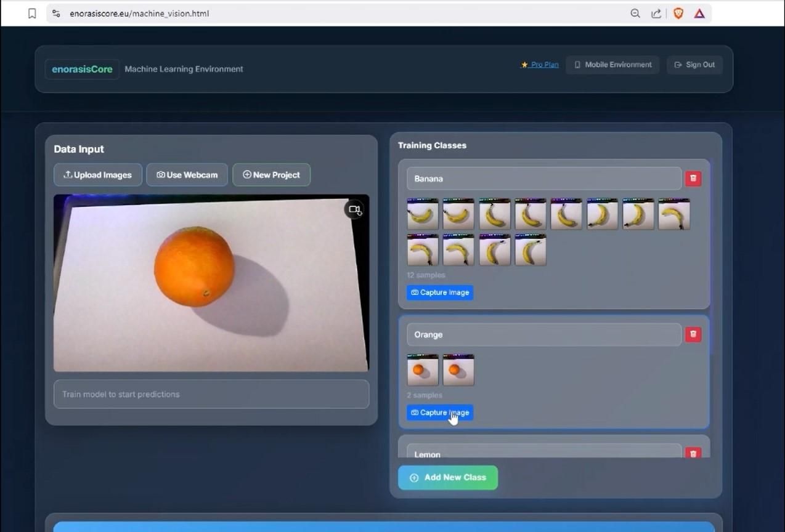
Task: Open the zoom magnifier icon in address bar
Action: (635, 14)
